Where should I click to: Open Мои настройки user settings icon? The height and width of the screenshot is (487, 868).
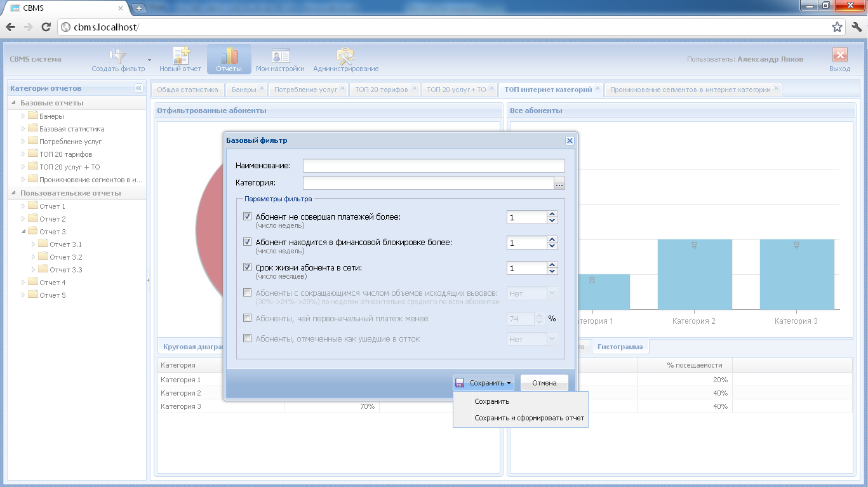tap(280, 57)
